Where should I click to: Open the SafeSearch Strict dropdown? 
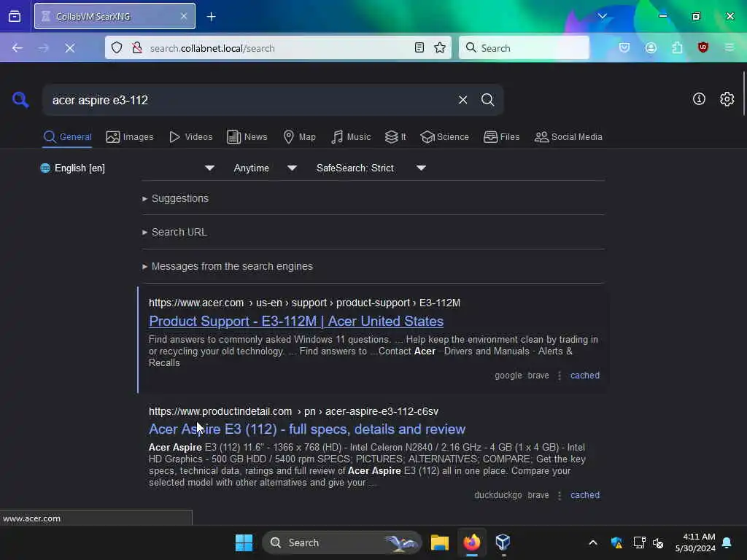click(x=371, y=168)
